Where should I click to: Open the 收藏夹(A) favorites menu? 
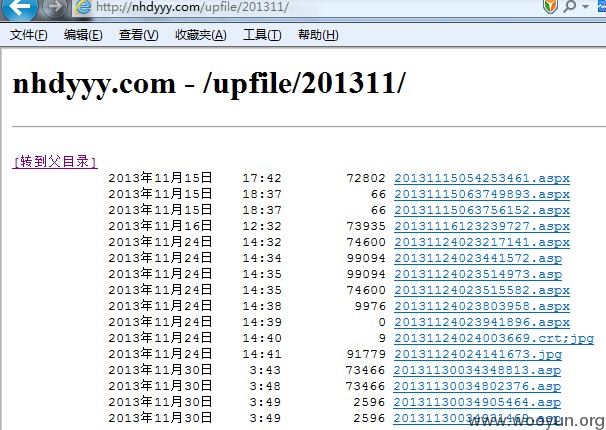pos(201,35)
